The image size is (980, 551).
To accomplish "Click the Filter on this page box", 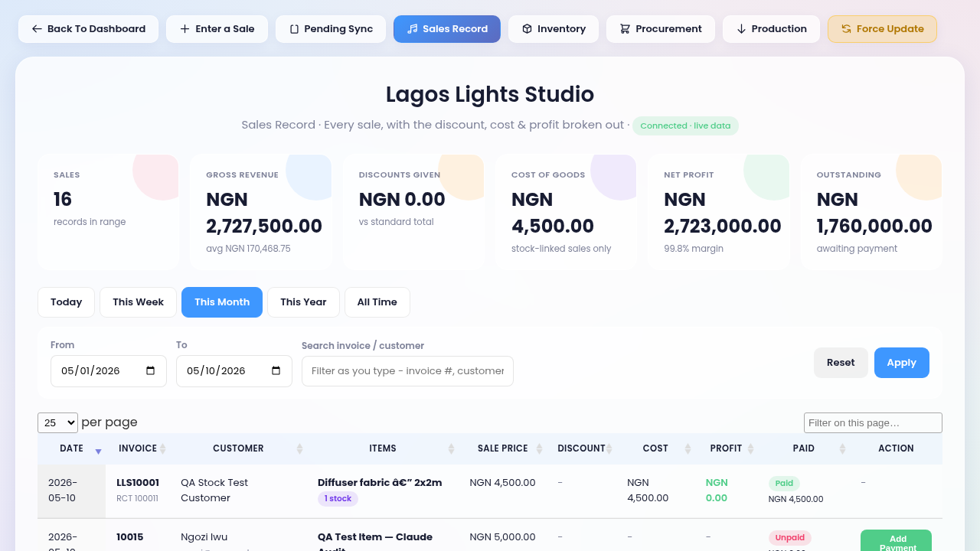I will [873, 422].
